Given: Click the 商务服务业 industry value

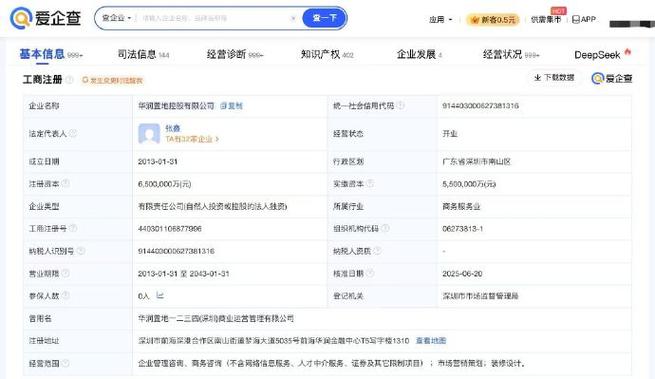Looking at the screenshot, I should (461, 206).
